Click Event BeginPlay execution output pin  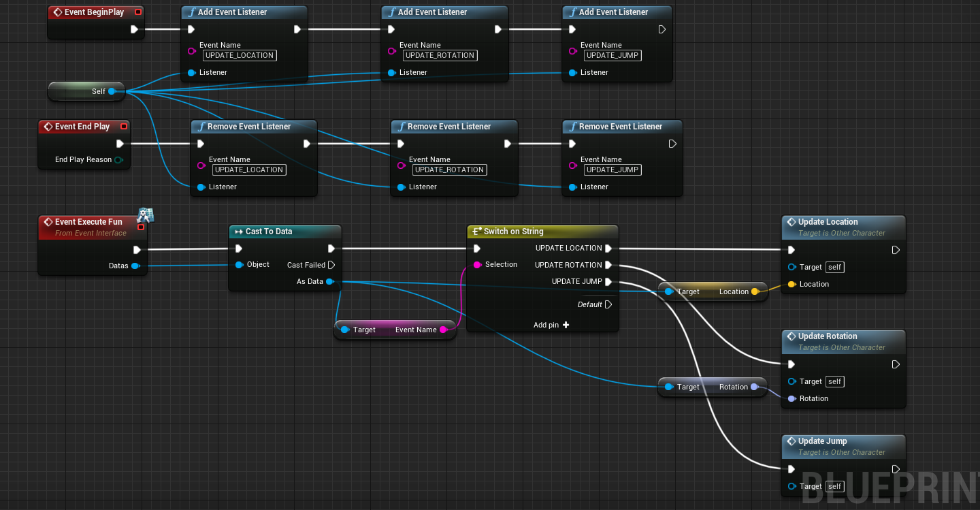tap(135, 29)
